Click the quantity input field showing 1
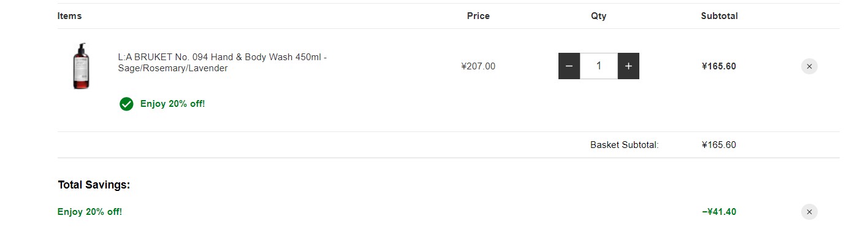The height and width of the screenshot is (237, 868). [599, 66]
